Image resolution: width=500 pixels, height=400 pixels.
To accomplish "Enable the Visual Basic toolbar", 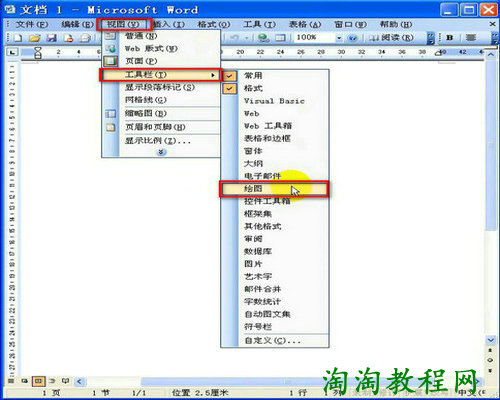I will (275, 101).
